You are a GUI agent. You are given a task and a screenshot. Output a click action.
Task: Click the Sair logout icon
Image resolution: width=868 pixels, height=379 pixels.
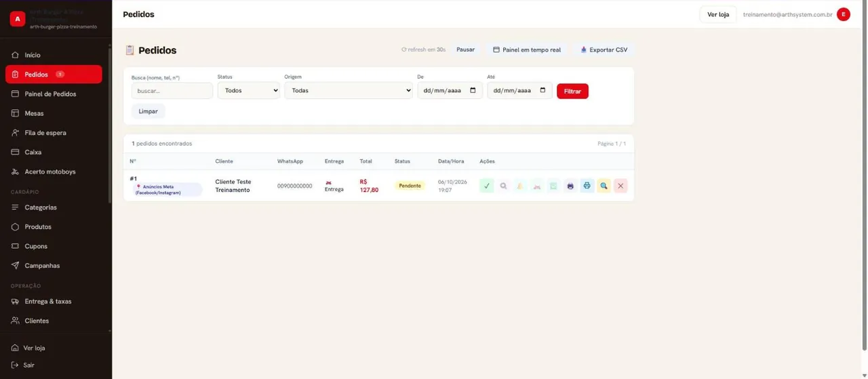coord(15,365)
